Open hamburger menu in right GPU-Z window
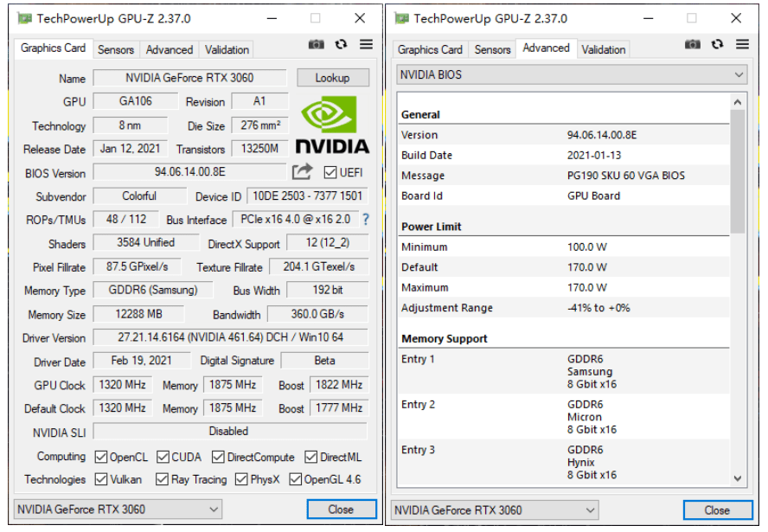Screen dimensions: 768x532 click(x=742, y=45)
